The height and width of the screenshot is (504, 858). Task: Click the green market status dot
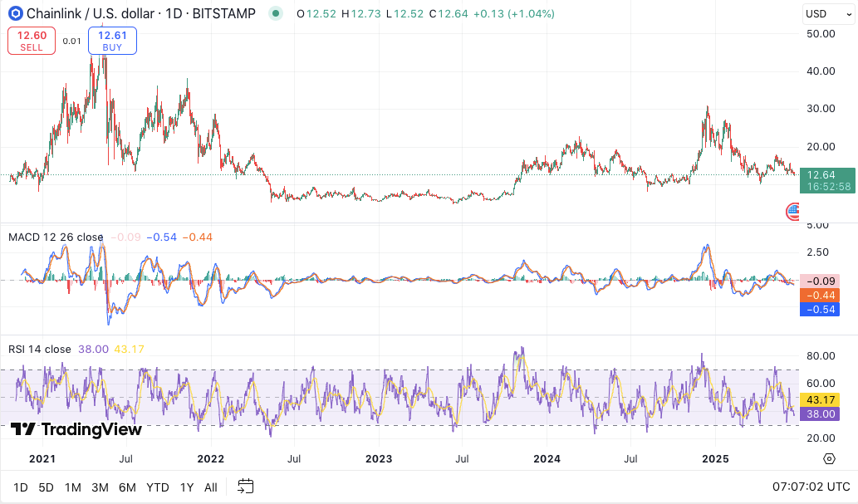pos(276,13)
